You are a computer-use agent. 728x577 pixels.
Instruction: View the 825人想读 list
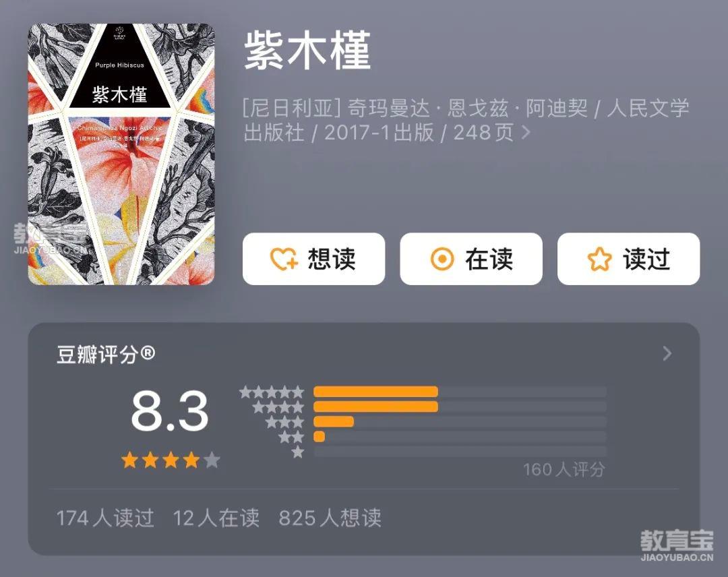pyautogui.click(x=330, y=518)
